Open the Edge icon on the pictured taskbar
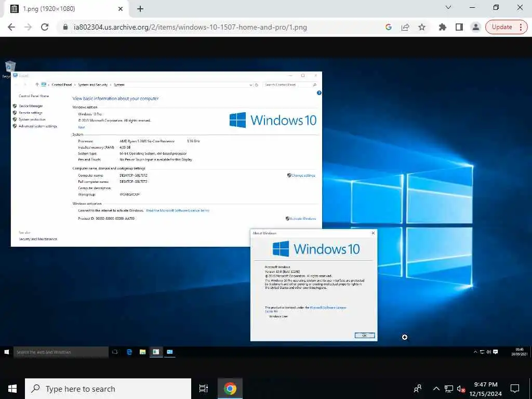 [129, 352]
